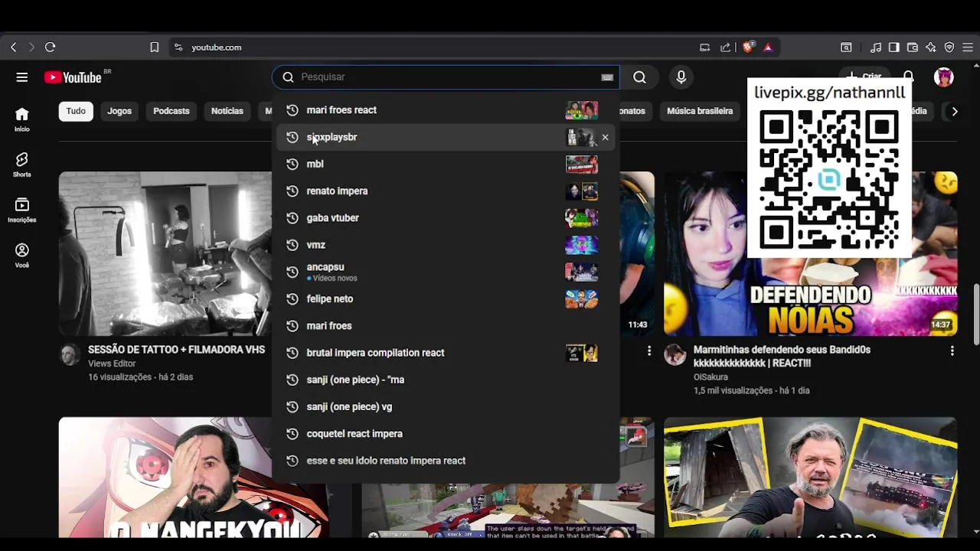Choose suggestion 'sanji (one piece) - "ma'
The height and width of the screenshot is (551, 980).
(x=445, y=380)
